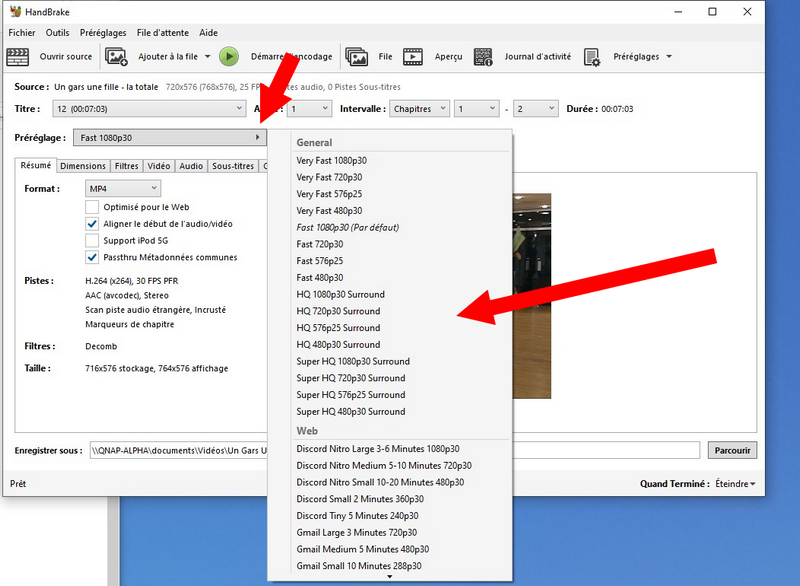
Task: Click the Préréglages toolbar icon
Action: pyautogui.click(x=592, y=57)
